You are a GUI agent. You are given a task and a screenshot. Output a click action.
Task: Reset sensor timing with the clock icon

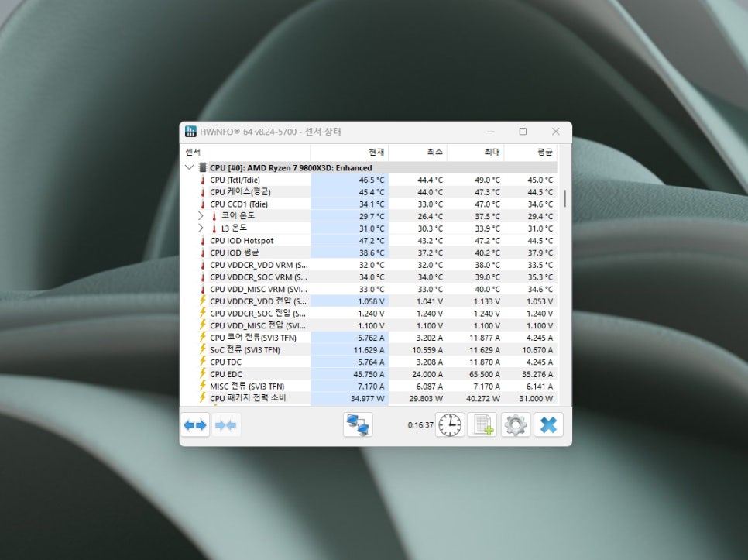pyautogui.click(x=450, y=425)
